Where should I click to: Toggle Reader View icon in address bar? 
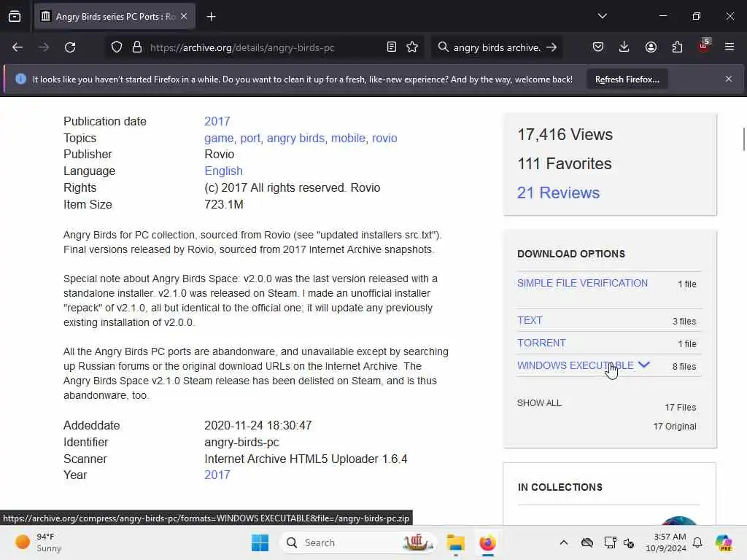click(x=392, y=47)
